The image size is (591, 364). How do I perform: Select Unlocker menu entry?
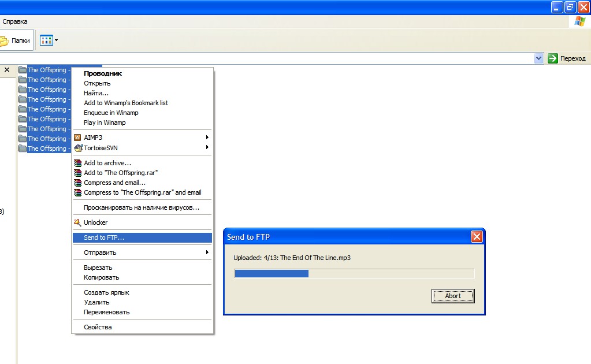(143, 222)
